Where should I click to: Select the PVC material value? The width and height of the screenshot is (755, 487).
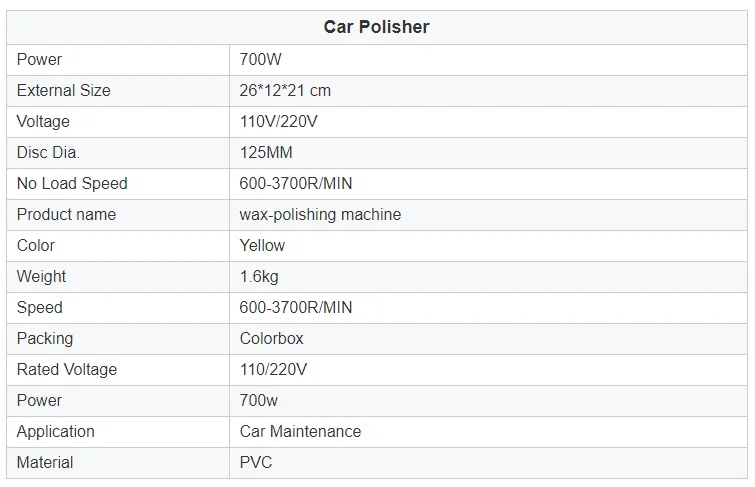tap(256, 462)
